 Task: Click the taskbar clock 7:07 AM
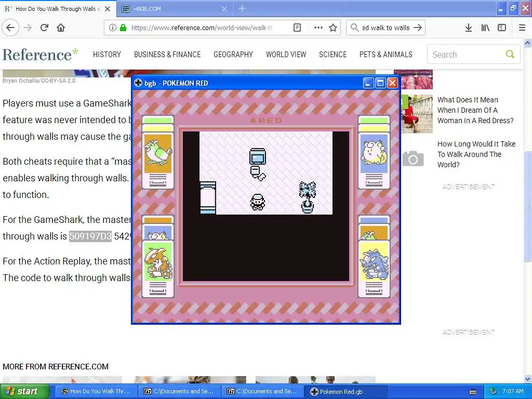pyautogui.click(x=513, y=391)
